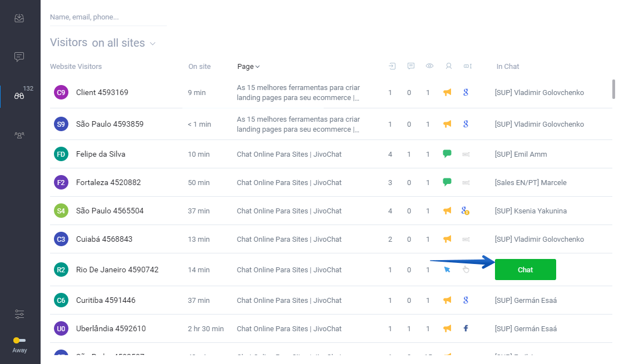This screenshot has height=364, width=619.
Task: Click blue cursor icon in Rio De Janeiro row
Action: point(447,270)
